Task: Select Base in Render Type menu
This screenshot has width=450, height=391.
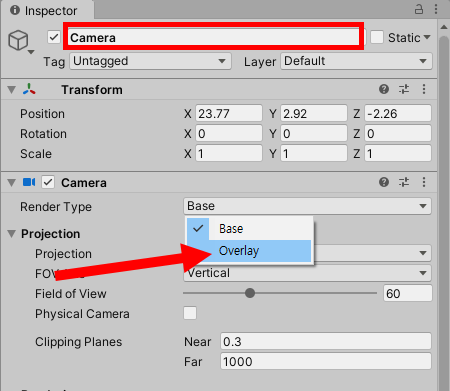Action: (249, 229)
